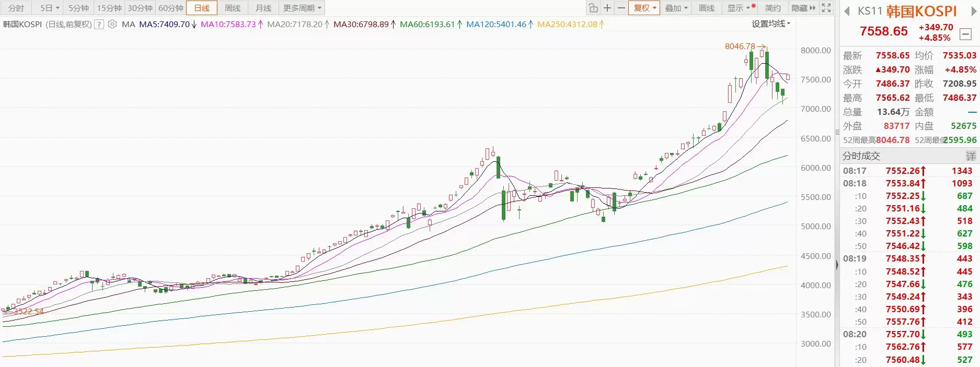Toggle 画线 drawing mode
Image resolution: width=980 pixels, height=367 pixels.
pyautogui.click(x=707, y=8)
